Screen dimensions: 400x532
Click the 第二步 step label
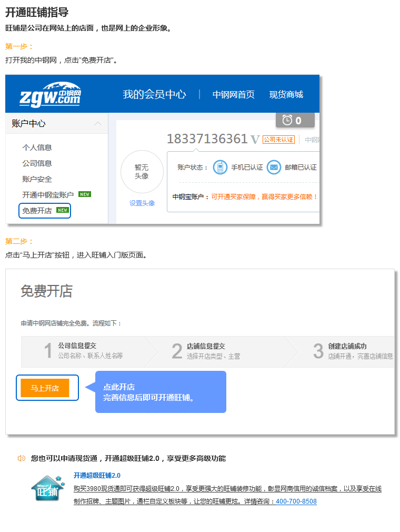[19, 241]
